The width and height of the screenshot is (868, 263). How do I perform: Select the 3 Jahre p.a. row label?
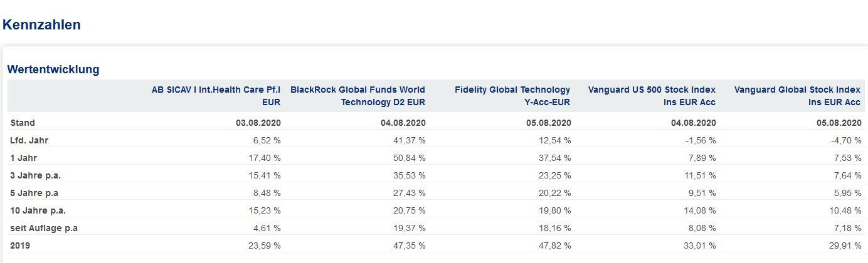(x=35, y=175)
